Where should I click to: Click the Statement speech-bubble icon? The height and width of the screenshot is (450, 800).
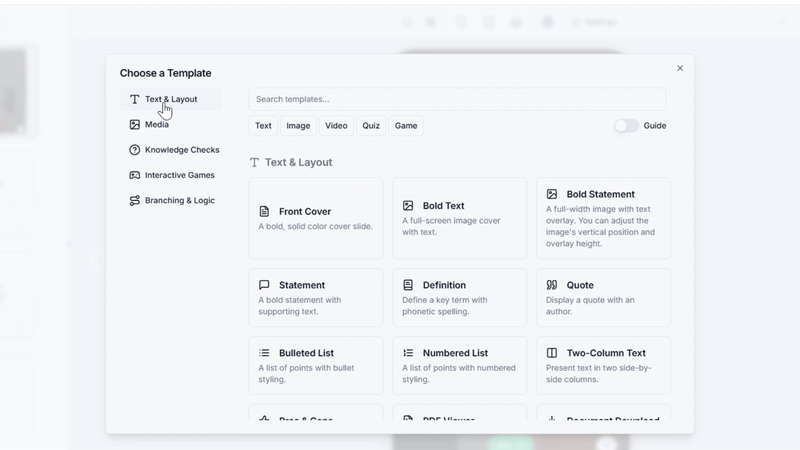(264, 285)
